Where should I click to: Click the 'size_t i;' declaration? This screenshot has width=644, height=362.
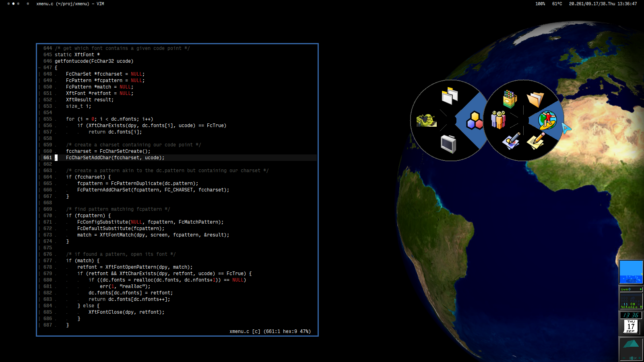(x=78, y=106)
